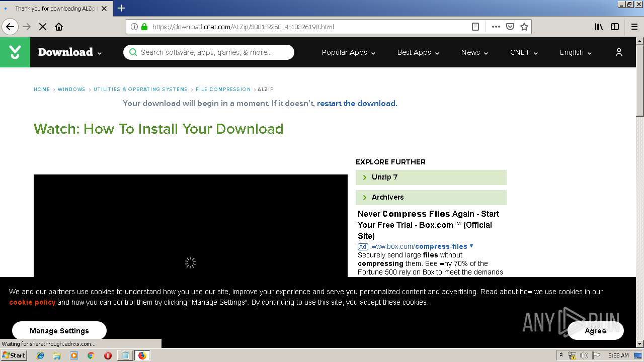Switch to the Firefox taskbar button
The image size is (644, 362).
pyautogui.click(x=142, y=355)
